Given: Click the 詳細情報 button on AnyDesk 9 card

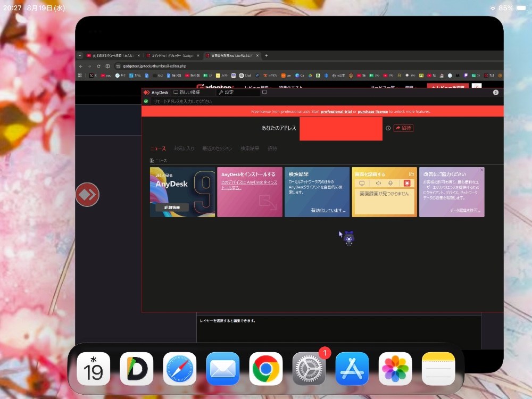Looking at the screenshot, I should (x=172, y=207).
